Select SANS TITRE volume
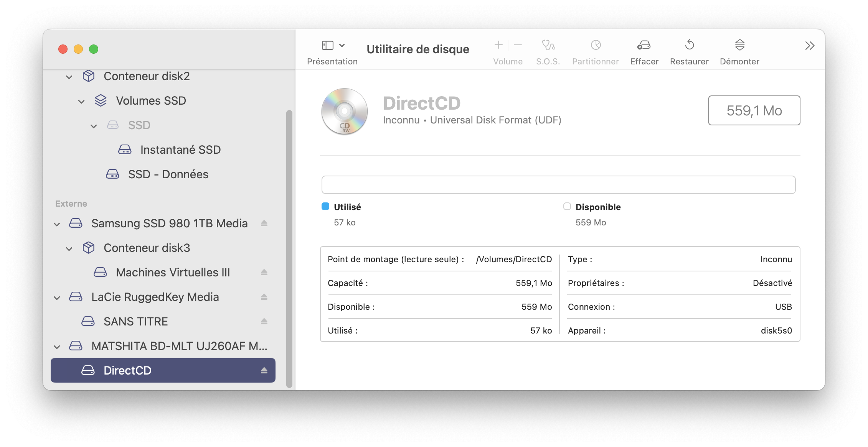The image size is (868, 447). [163, 321]
